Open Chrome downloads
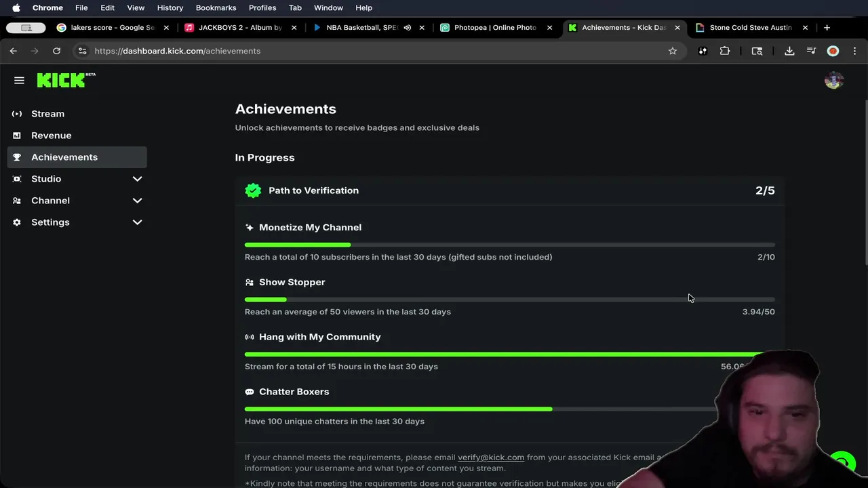Screen dimensions: 868x488 coord(789,51)
